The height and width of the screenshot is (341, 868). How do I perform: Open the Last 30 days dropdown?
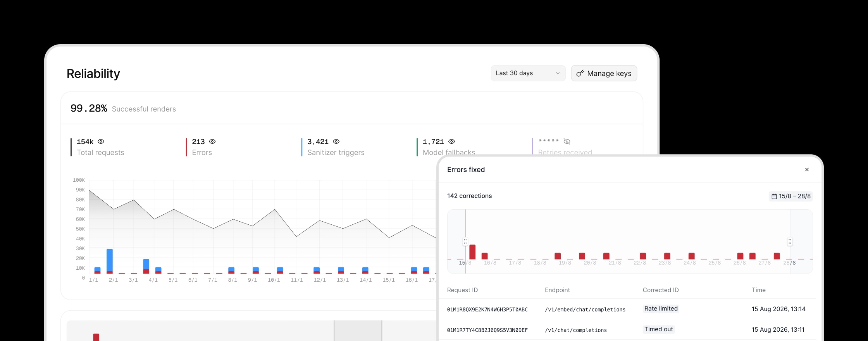528,73
